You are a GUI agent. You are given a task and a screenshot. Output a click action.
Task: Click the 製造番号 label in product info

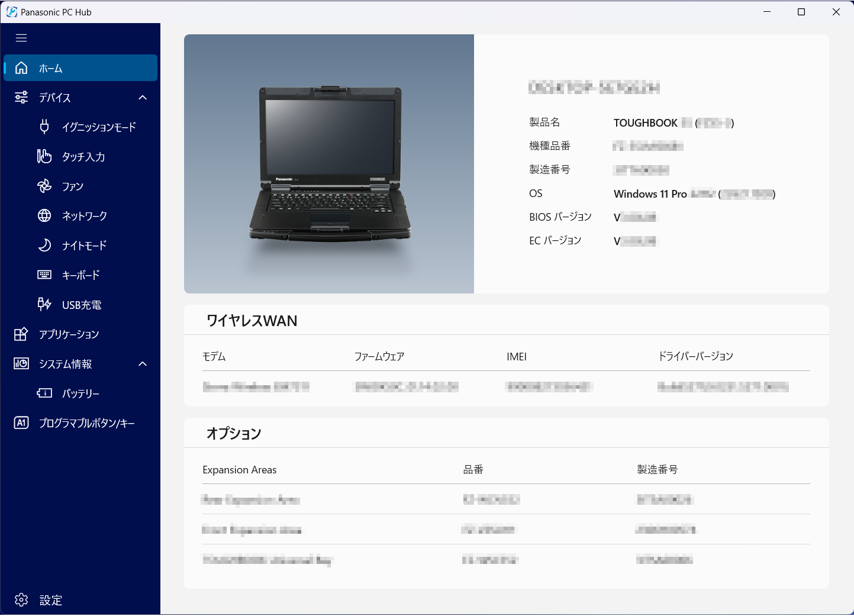550,170
